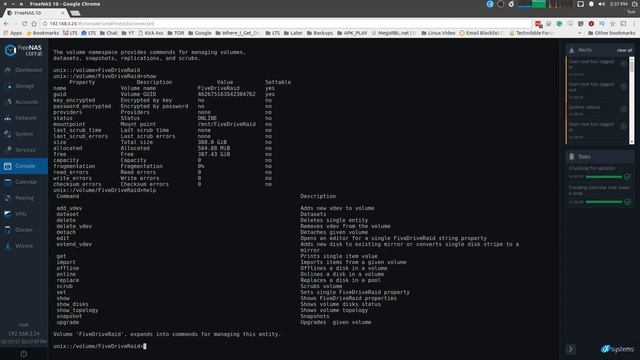Viewport: 640px width, 360px height.
Task: Click the VMs sidebar icon
Action: 8,213
